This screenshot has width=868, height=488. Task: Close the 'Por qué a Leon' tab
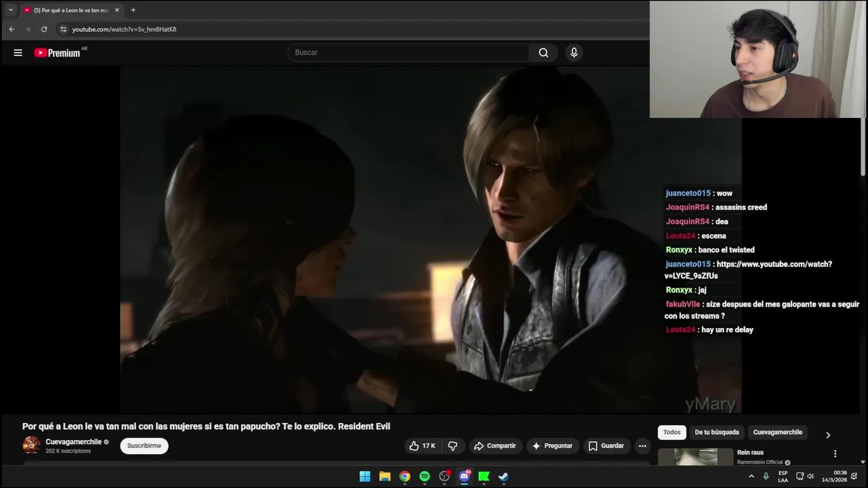coord(117,10)
